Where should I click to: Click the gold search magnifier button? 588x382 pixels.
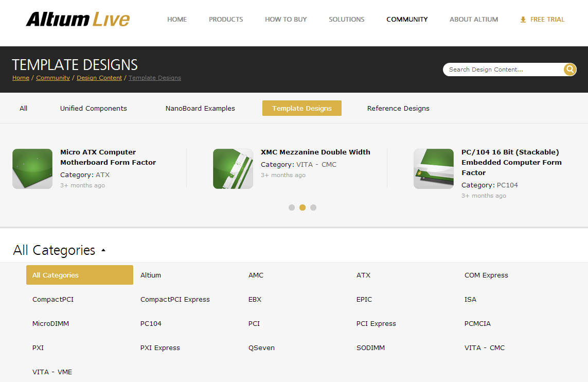(x=569, y=70)
